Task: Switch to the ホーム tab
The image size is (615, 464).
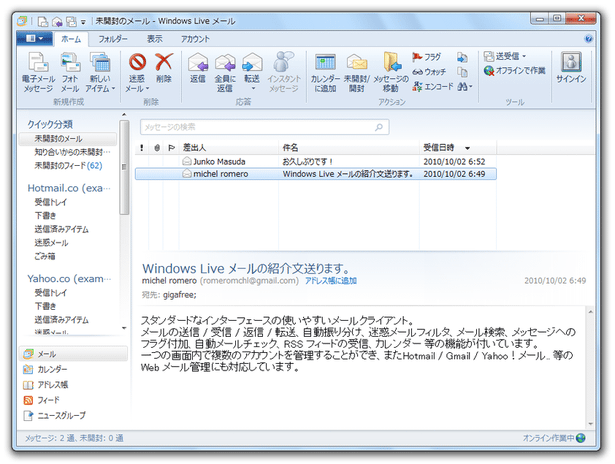Action: (x=71, y=39)
